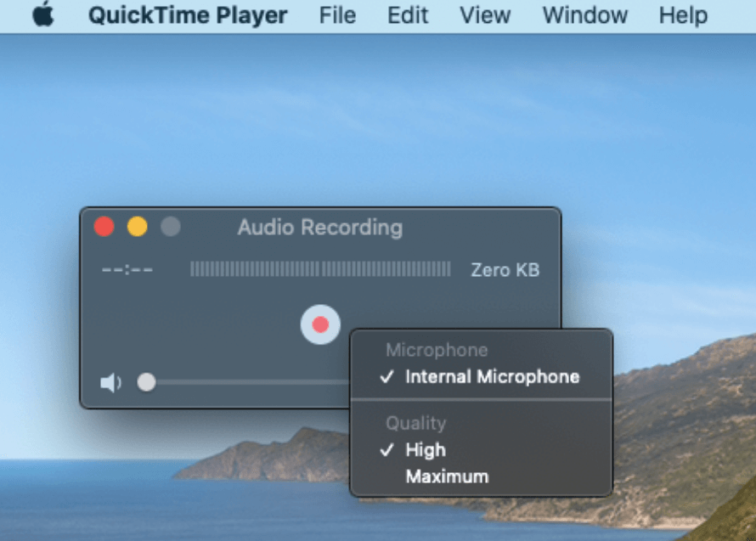The height and width of the screenshot is (541, 756).
Task: Click the Microphone section header
Action: coord(437,350)
